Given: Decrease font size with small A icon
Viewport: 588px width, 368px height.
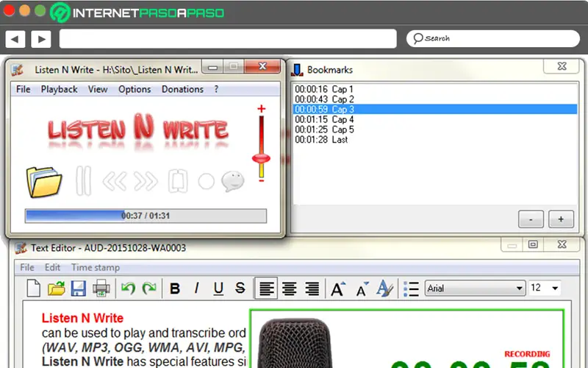Looking at the screenshot, I should [362, 289].
